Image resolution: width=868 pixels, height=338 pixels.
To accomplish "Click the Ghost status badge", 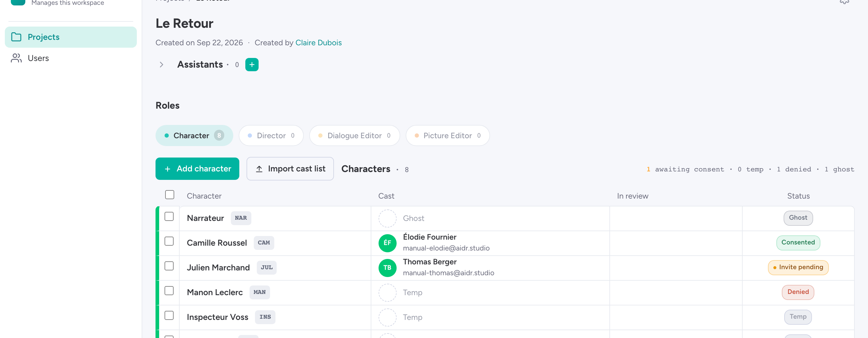I will click(798, 218).
